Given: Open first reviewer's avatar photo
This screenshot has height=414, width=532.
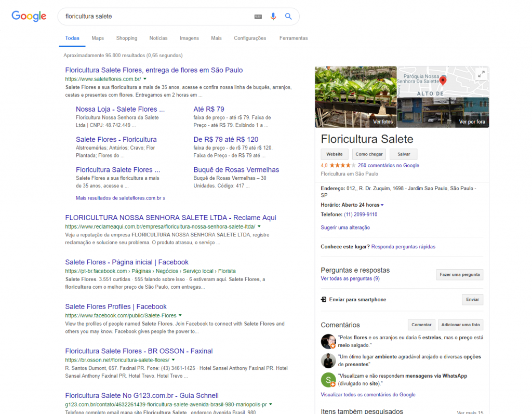Looking at the screenshot, I should [x=328, y=341].
